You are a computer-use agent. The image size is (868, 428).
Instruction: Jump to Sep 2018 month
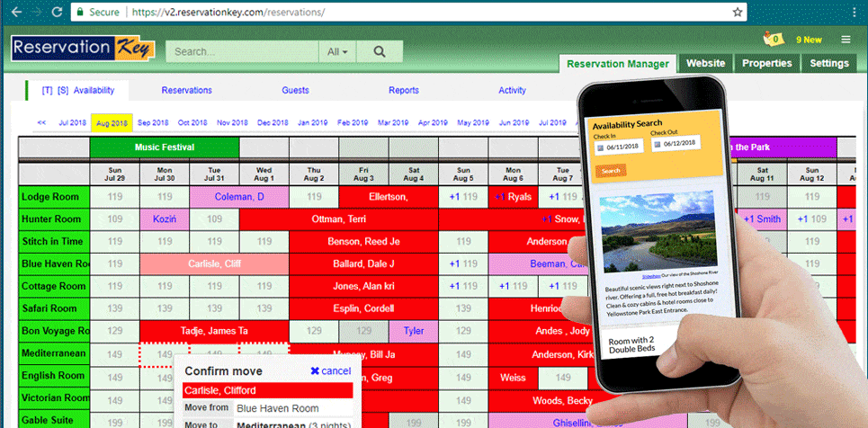coord(153,123)
